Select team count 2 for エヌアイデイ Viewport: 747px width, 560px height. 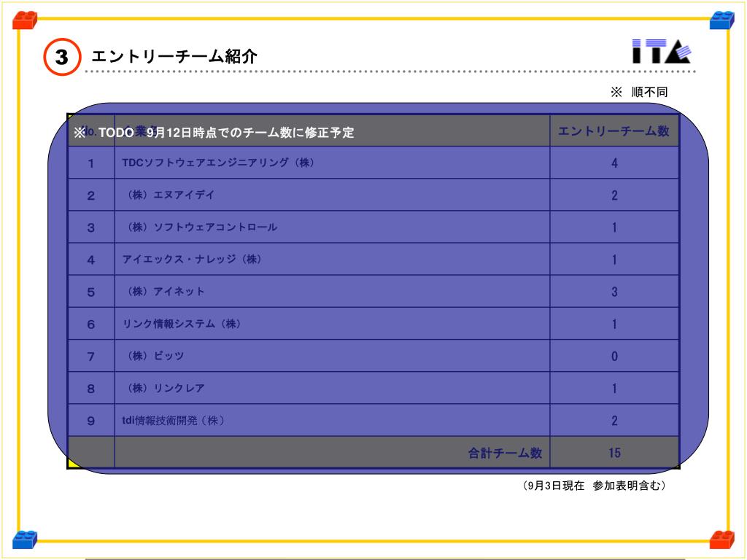[614, 195]
